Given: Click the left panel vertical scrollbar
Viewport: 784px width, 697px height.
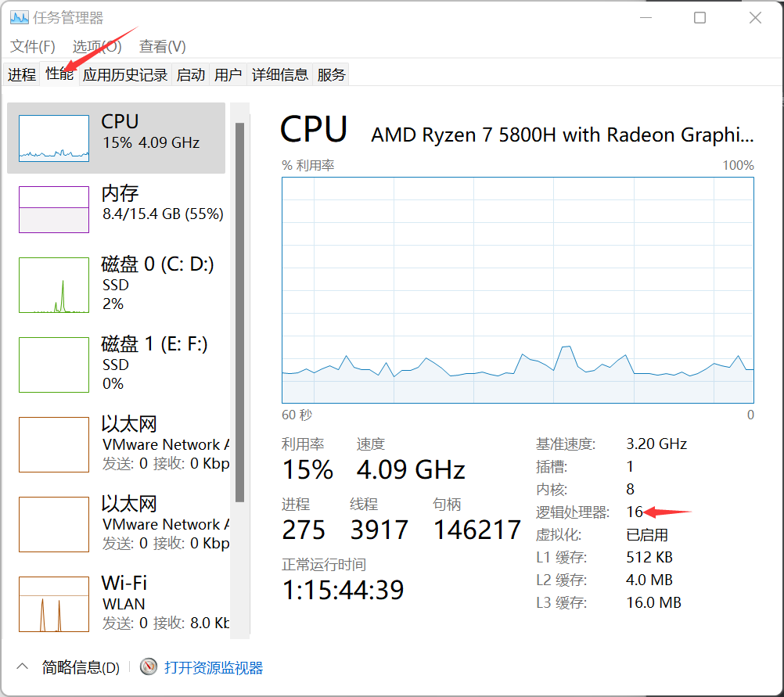Looking at the screenshot, I should [x=240, y=313].
